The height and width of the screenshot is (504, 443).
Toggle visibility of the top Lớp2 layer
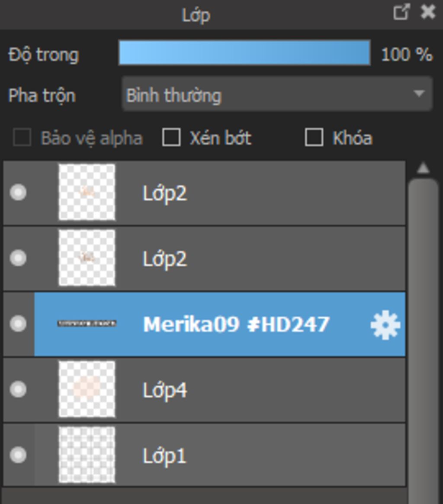point(18,193)
